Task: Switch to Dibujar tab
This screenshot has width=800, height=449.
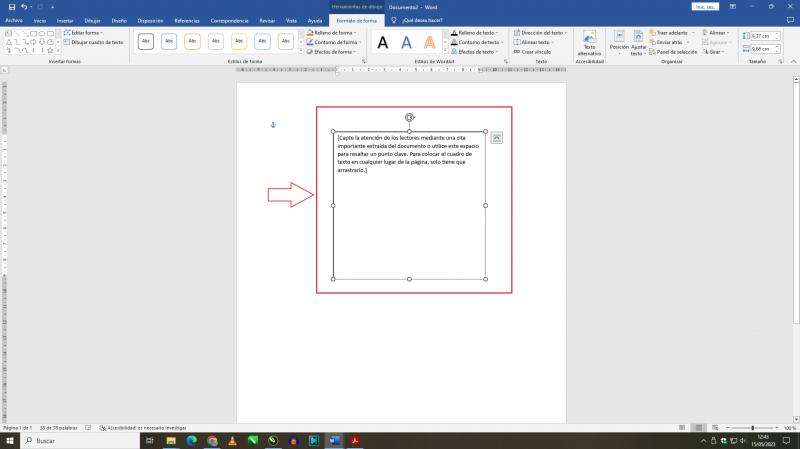Action: point(92,21)
